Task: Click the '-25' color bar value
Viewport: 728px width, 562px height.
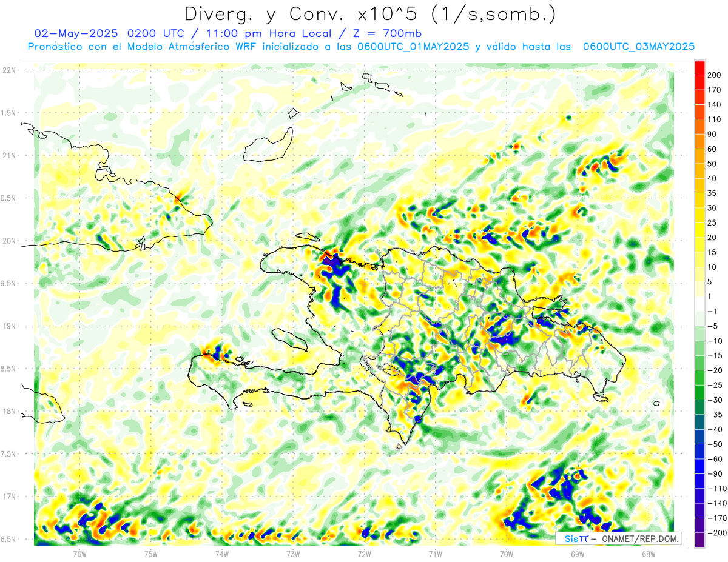Action: pos(715,385)
